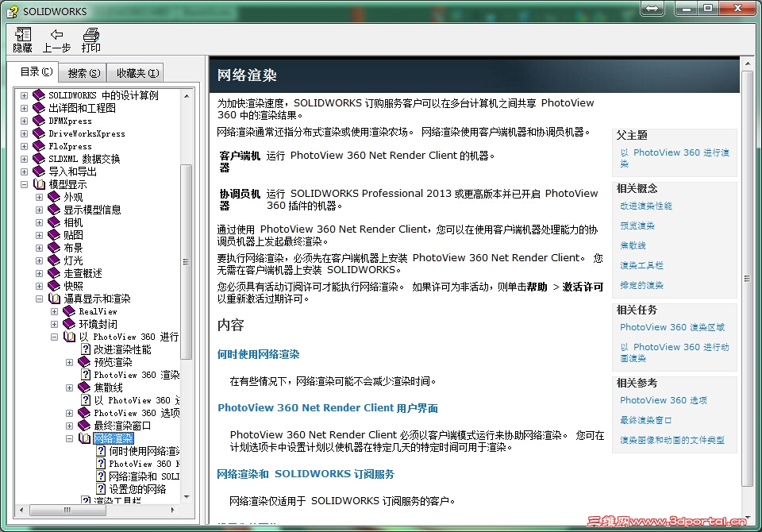The image size is (762, 532).
Task: Select the 何时使用网络渲染 tree entry
Action: click(x=144, y=451)
